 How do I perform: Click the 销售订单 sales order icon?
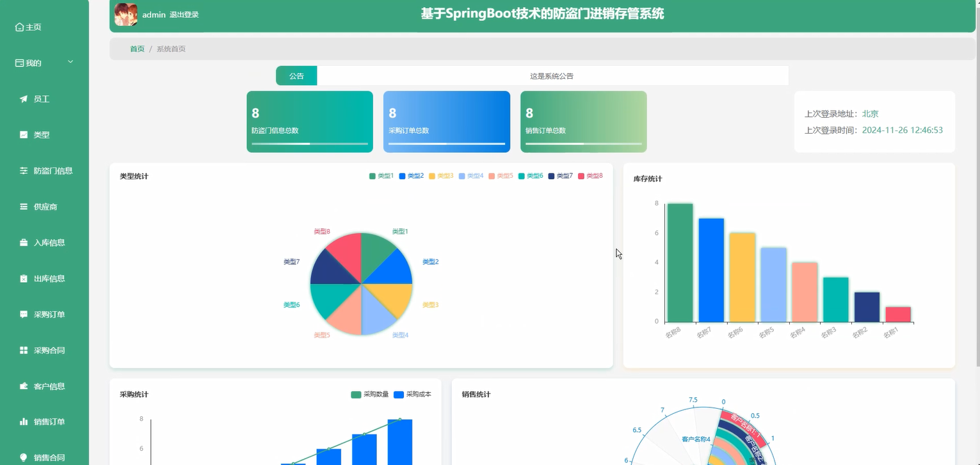pyautogui.click(x=22, y=421)
